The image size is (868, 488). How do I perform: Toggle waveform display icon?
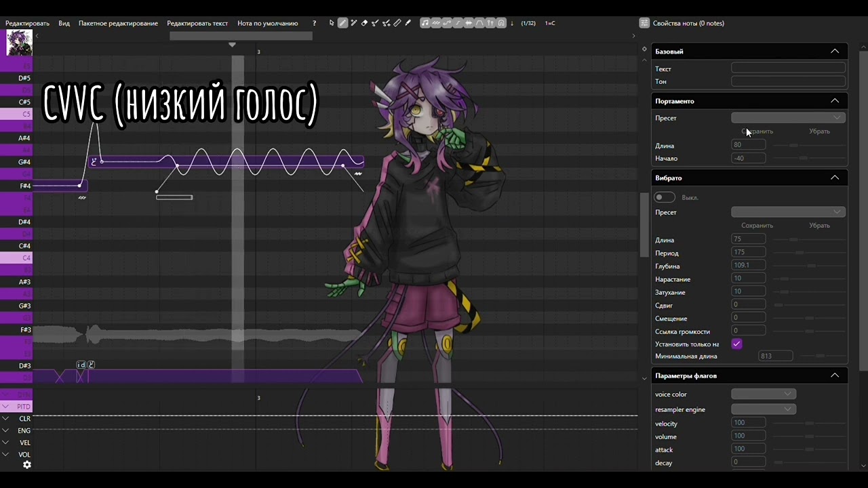click(469, 23)
